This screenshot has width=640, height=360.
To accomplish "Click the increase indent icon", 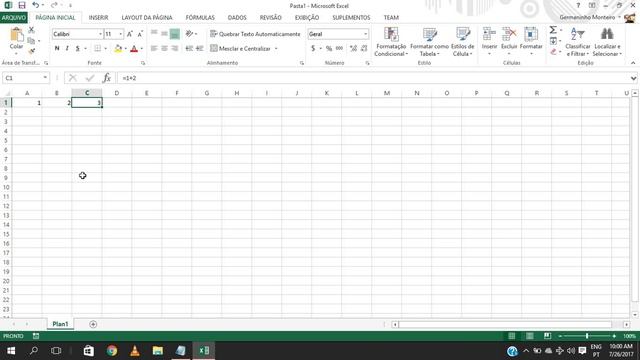I will pos(200,49).
